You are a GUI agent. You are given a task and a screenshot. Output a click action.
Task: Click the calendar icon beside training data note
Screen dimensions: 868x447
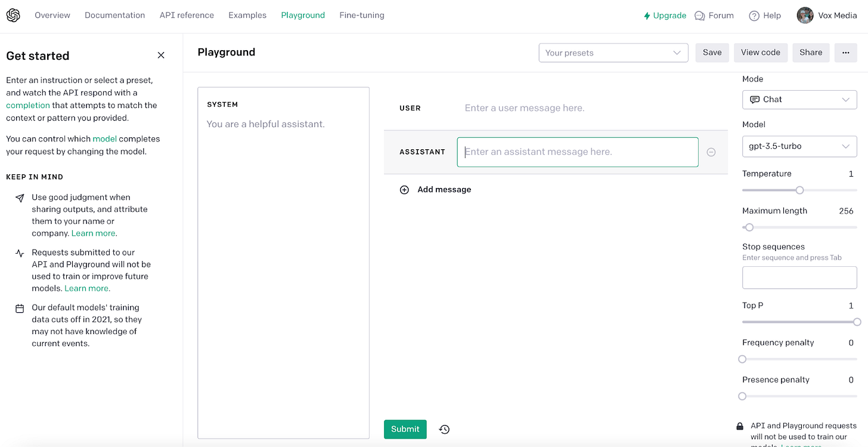coord(20,309)
